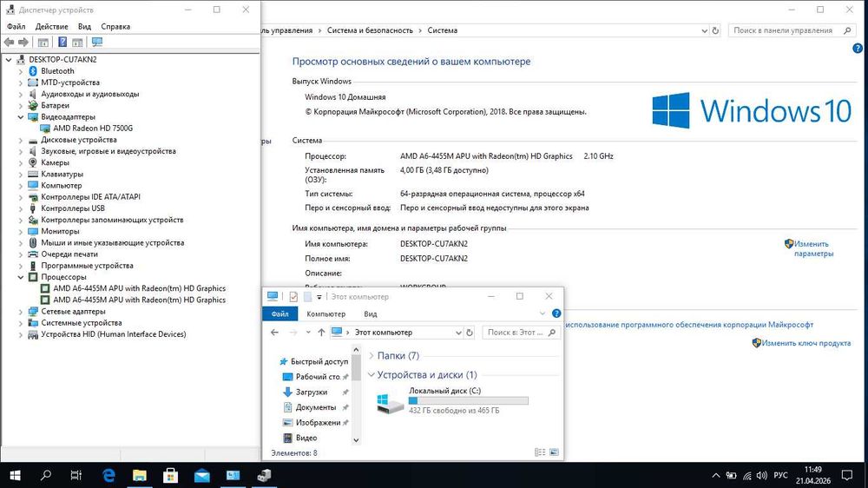
Task: Click Explorer help icon in ribbon
Action: [x=556, y=313]
